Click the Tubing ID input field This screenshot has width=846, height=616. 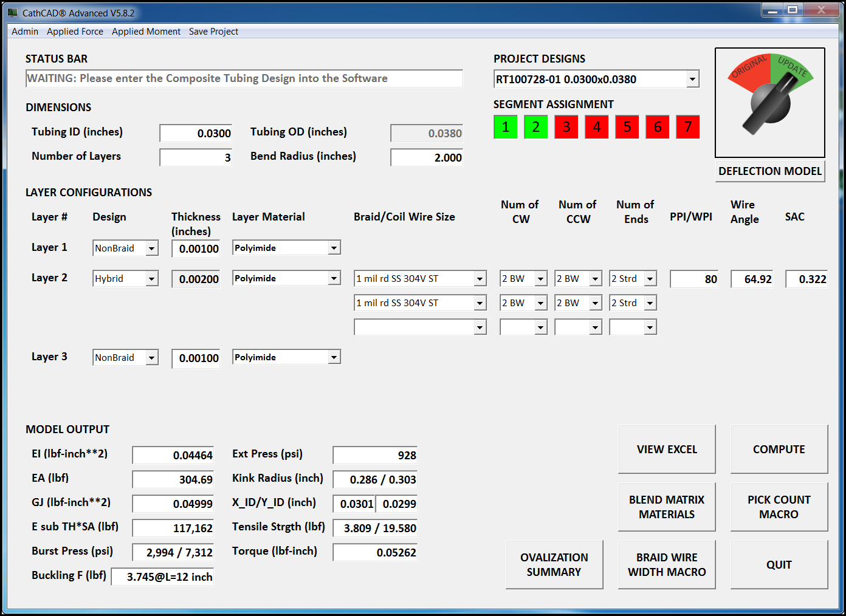coord(195,132)
